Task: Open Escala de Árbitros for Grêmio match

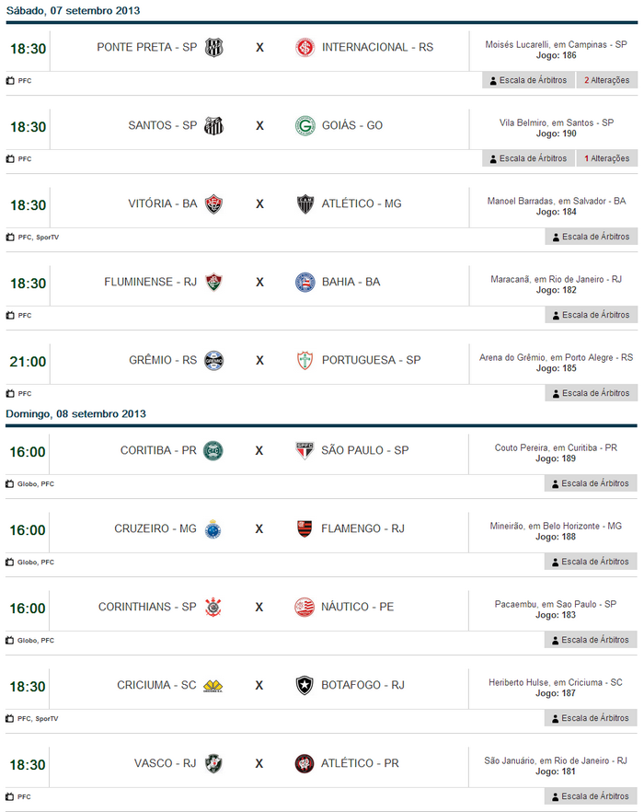Action: [591, 393]
